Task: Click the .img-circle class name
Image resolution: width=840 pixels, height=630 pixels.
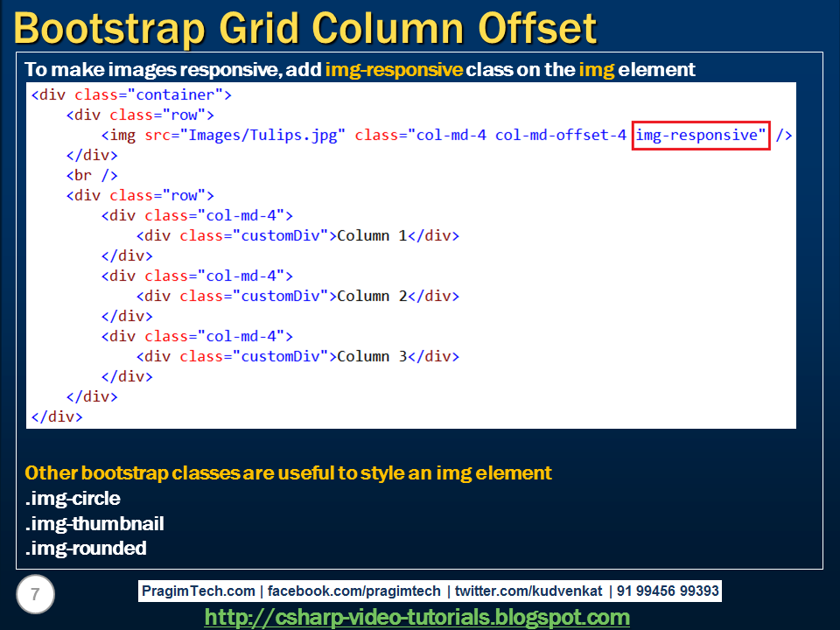Action: tap(73, 498)
